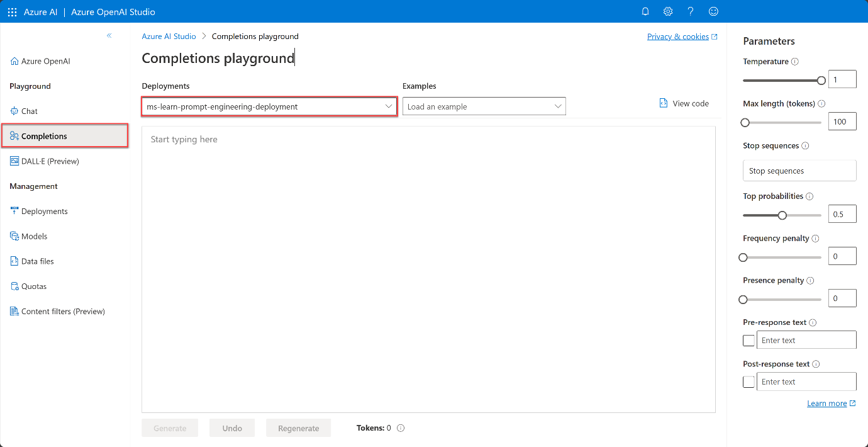868x447 pixels.
Task: Click the DALL-E image icon
Action: [14, 161]
